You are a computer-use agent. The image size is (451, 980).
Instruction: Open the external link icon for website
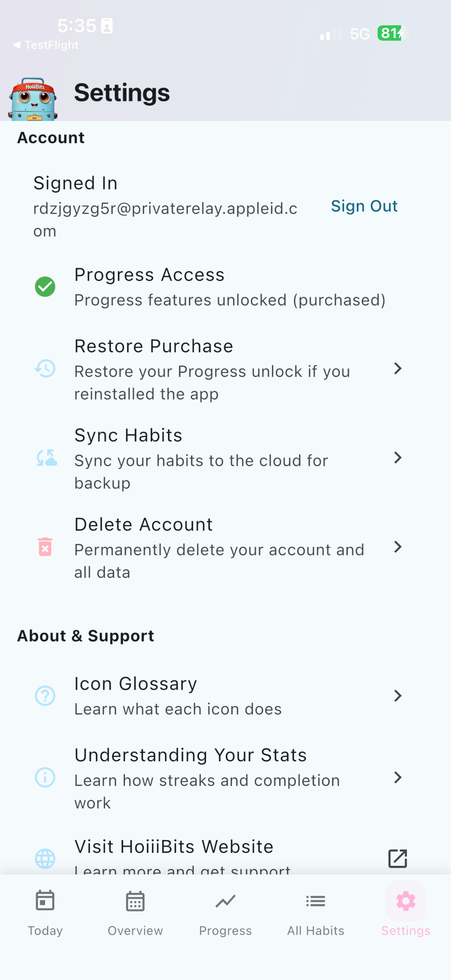(x=397, y=858)
